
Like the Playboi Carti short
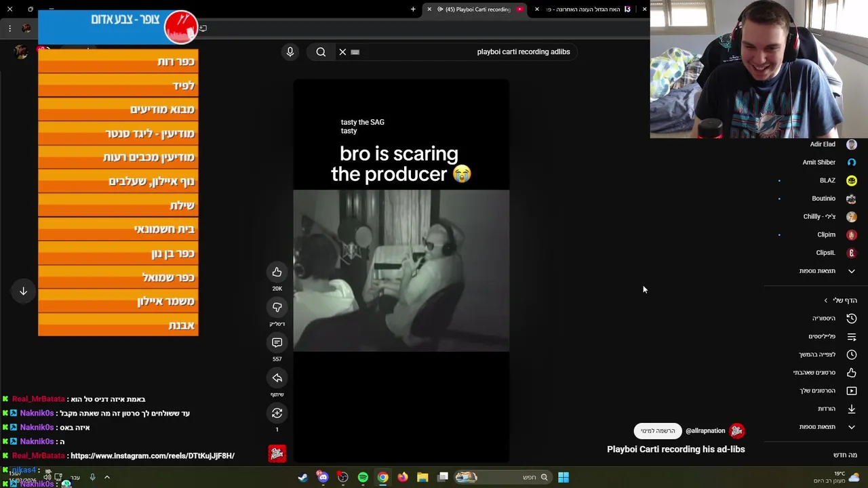click(277, 272)
